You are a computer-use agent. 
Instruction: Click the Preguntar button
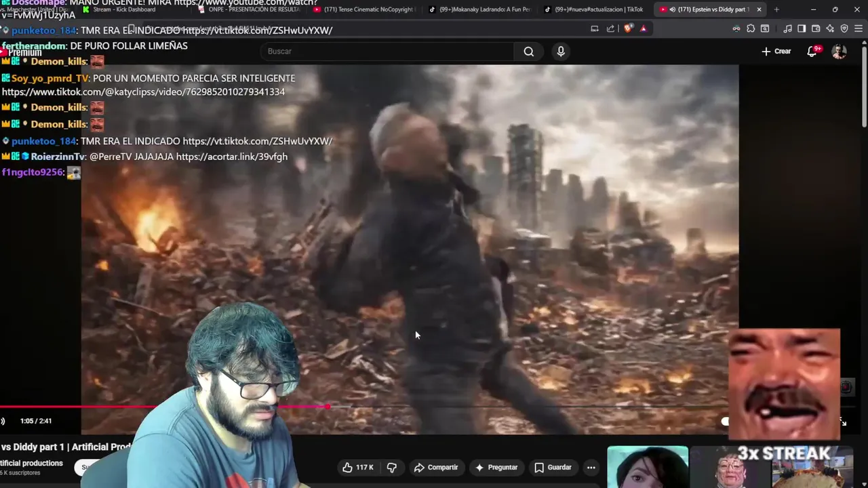coord(496,468)
